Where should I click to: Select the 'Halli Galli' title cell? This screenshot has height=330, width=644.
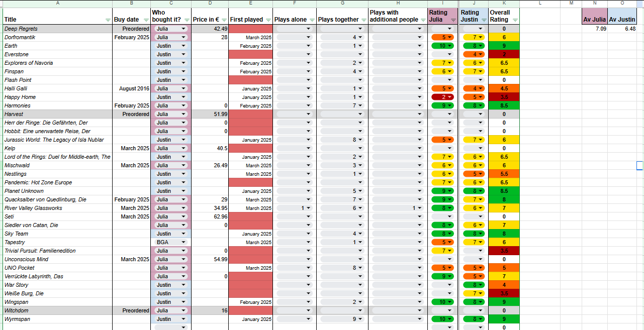pyautogui.click(x=57, y=88)
